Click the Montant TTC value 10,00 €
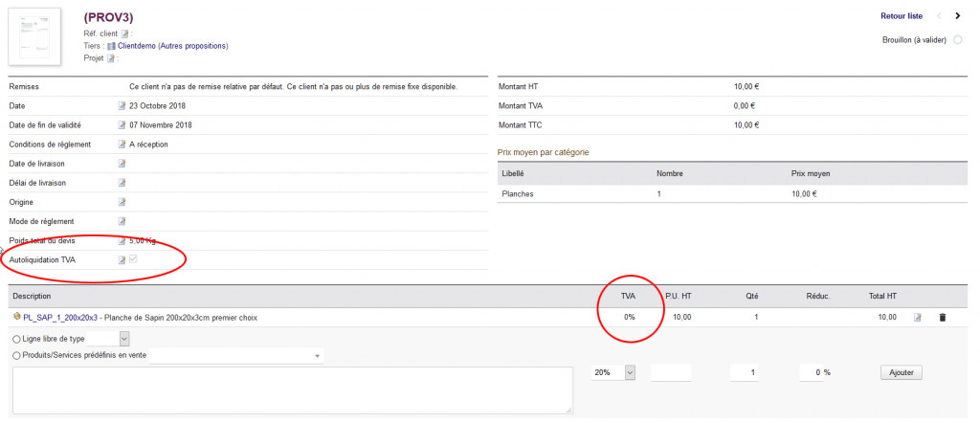This screenshot has height=423, width=980. tap(746, 125)
